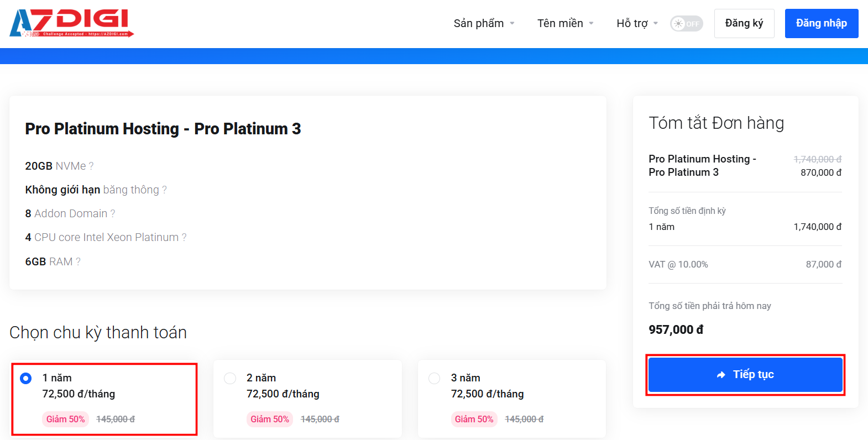Click the Giảm 50% badge on 1 năm card
The height and width of the screenshot is (440, 868).
point(66,420)
